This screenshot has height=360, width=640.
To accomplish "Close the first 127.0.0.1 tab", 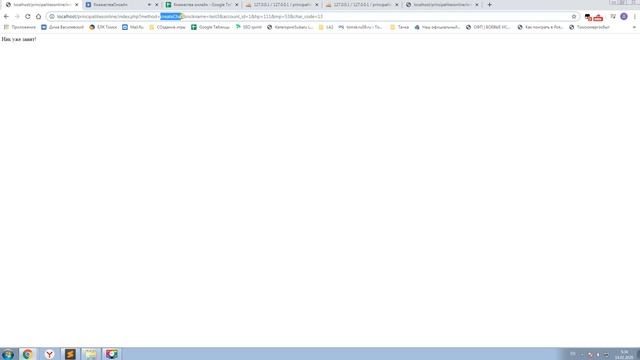I will pos(316,4).
